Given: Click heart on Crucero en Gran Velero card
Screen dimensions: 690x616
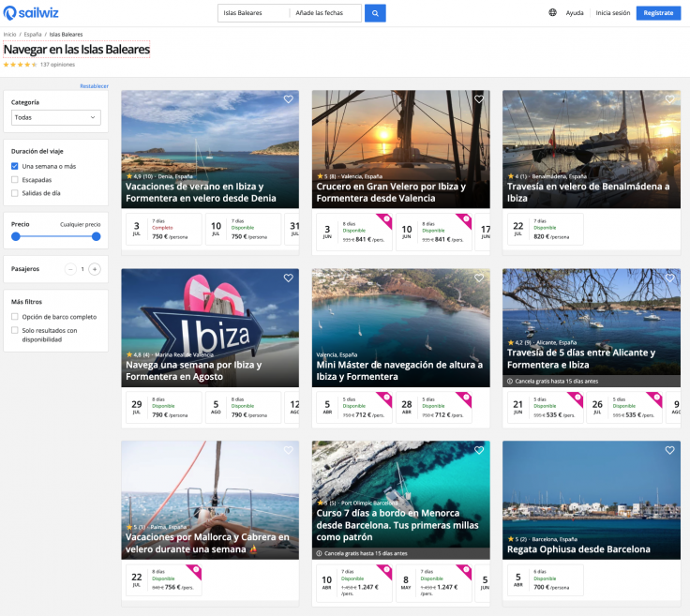Looking at the screenshot, I should (x=478, y=99).
